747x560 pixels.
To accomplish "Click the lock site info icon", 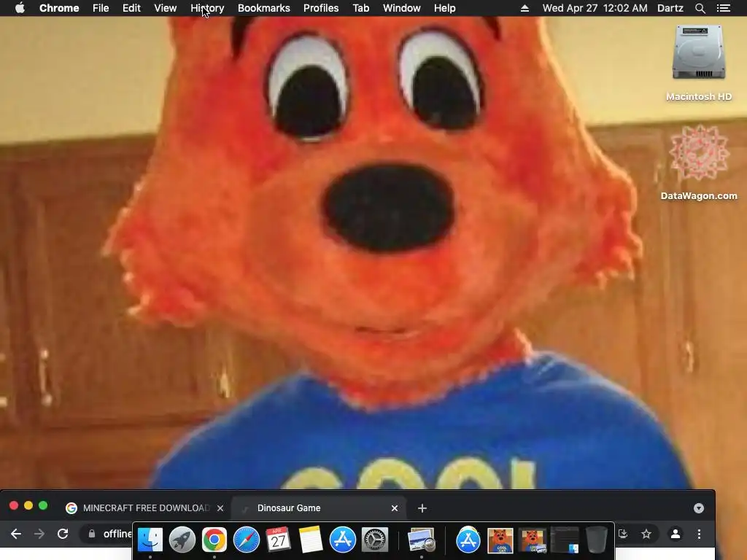I will tap(92, 534).
